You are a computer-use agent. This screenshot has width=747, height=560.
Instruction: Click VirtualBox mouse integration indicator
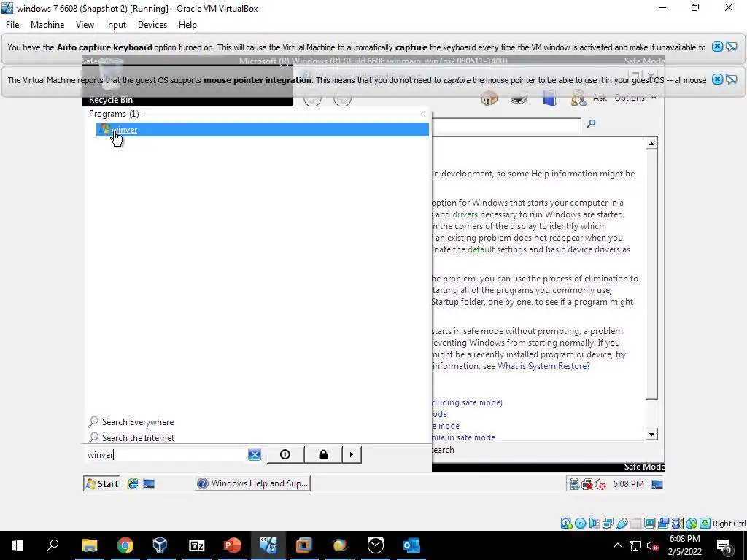click(692, 524)
